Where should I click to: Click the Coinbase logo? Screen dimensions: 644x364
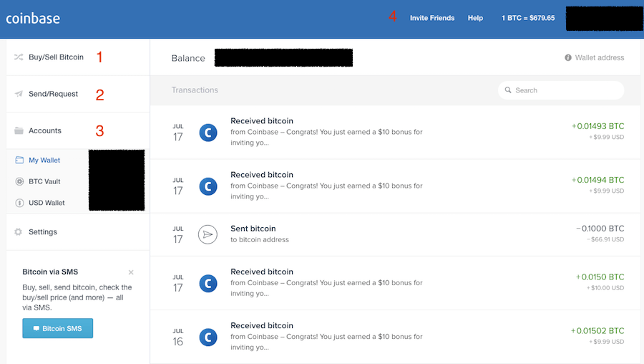click(33, 19)
